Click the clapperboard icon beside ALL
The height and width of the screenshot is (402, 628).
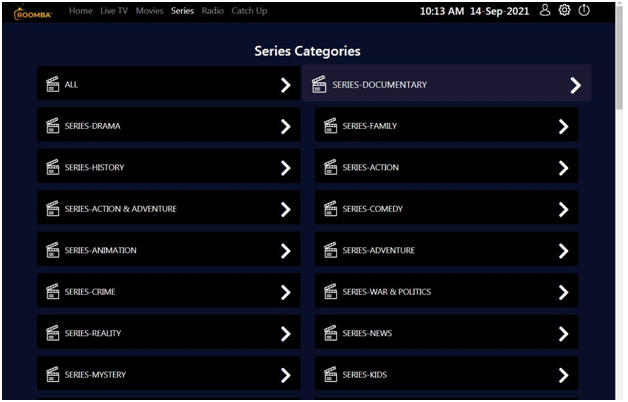click(52, 85)
